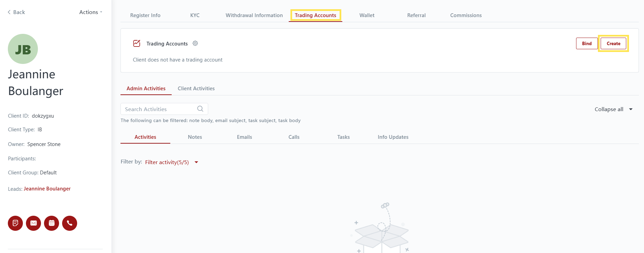Open the Wallet tab
This screenshot has height=253, width=644.
click(367, 15)
